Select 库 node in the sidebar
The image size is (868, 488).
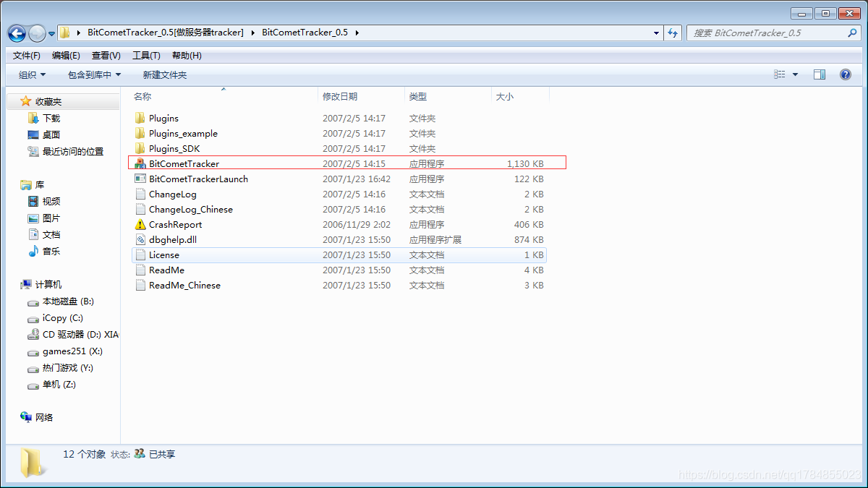[40, 184]
